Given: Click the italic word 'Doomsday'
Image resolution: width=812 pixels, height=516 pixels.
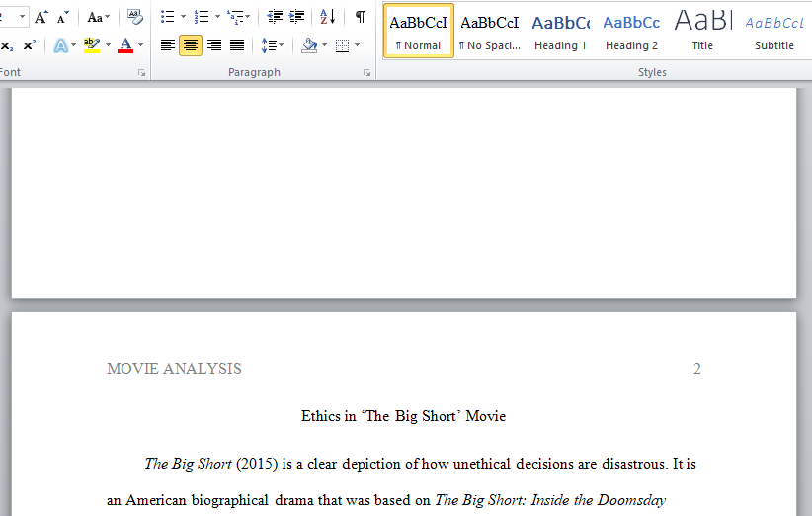Looking at the screenshot, I should click(x=631, y=500).
